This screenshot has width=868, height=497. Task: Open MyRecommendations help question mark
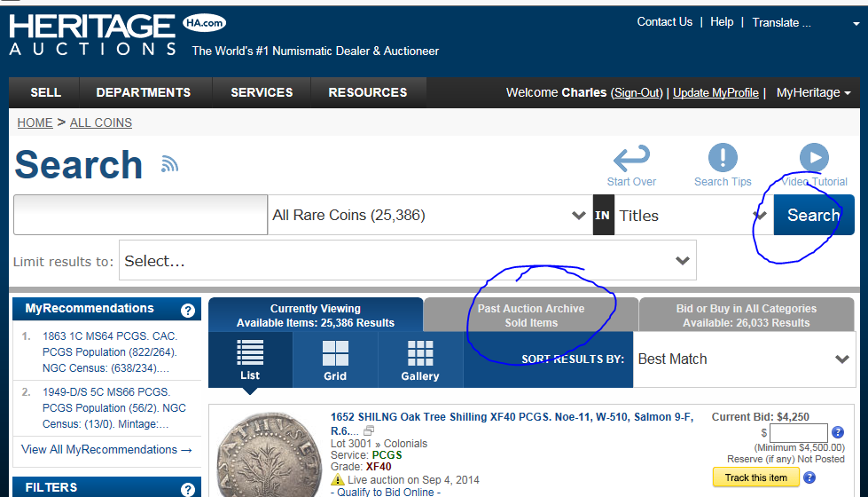coord(188,311)
